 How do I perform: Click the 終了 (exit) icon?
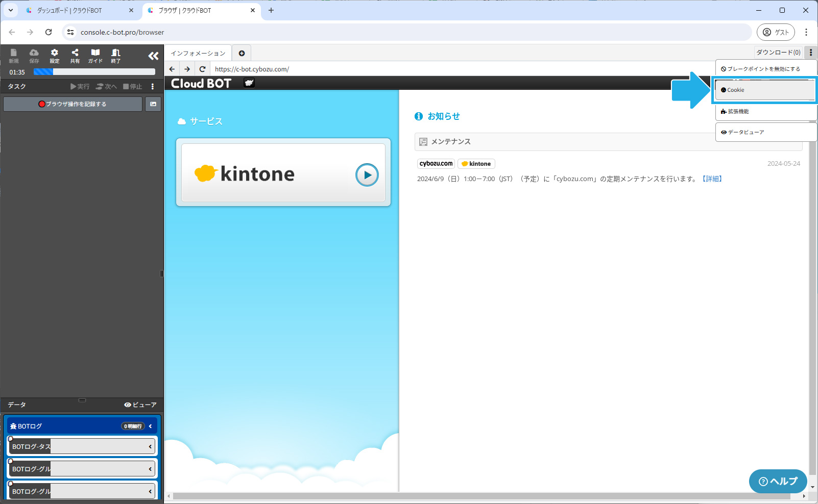coord(116,56)
